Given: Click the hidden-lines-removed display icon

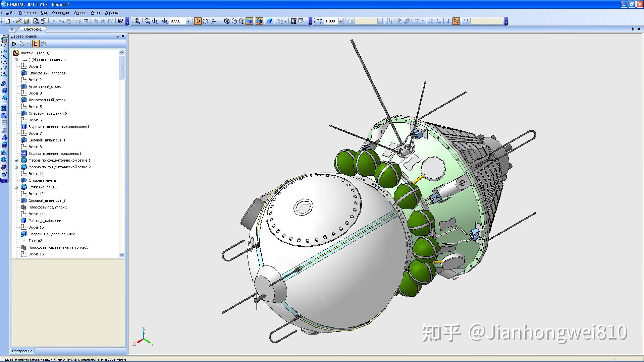Looking at the screenshot, I should coord(235,21).
